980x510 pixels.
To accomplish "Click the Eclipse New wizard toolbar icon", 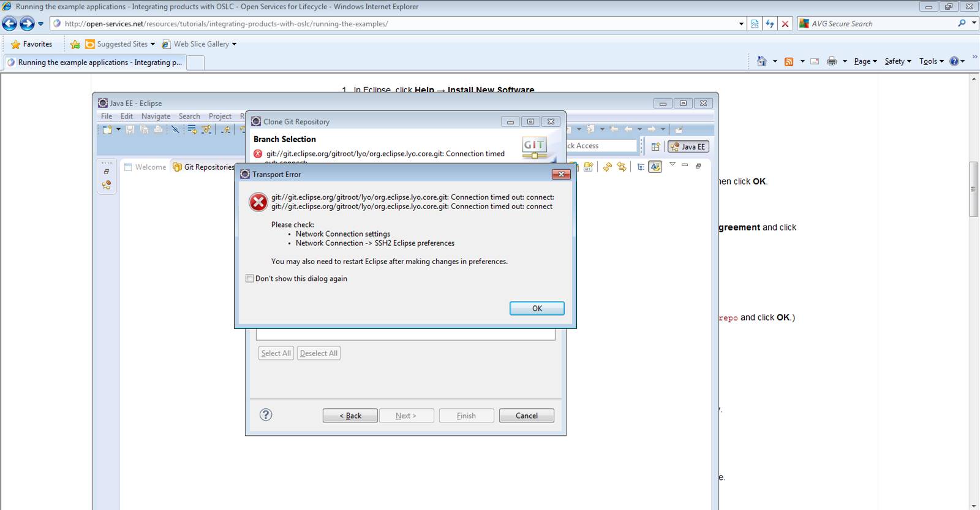I will click(x=108, y=129).
